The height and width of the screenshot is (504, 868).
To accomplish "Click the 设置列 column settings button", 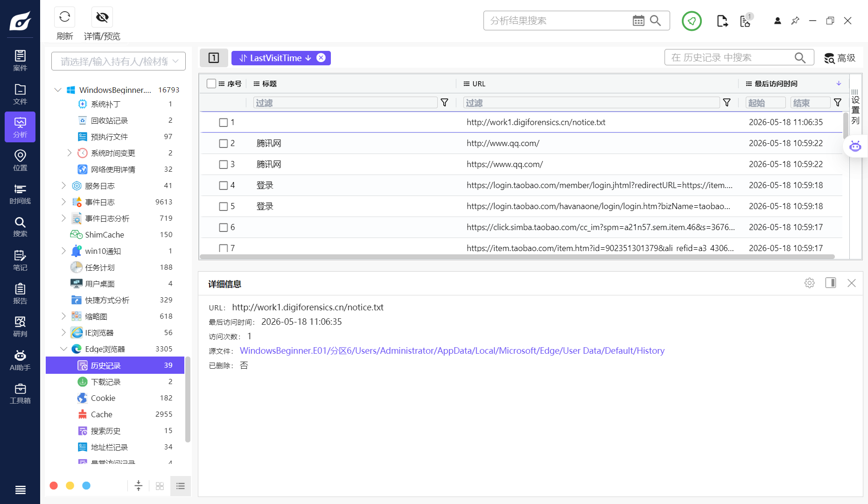I will pos(855,106).
